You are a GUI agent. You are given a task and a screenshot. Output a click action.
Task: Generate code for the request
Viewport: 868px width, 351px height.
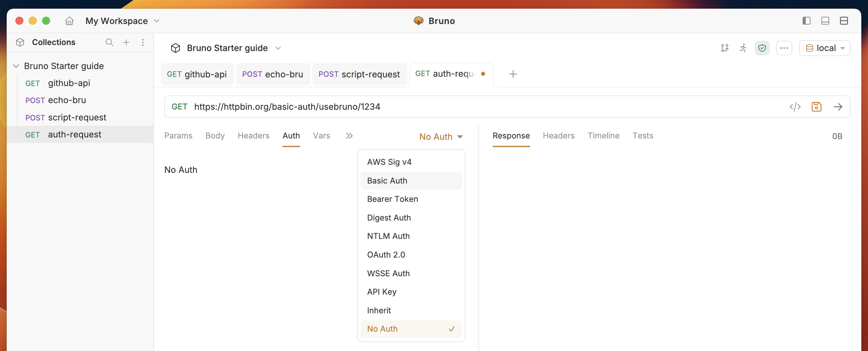point(796,107)
